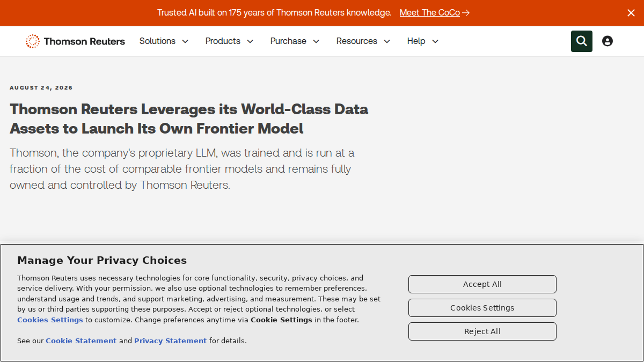Click the arrow beside Meet The CoCo
The height and width of the screenshot is (362, 644).
(x=466, y=13)
